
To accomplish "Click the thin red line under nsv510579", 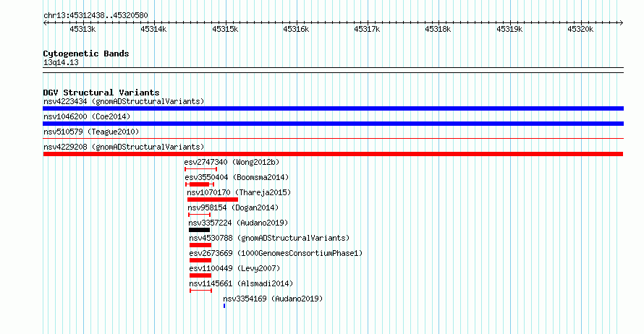I will [333, 139].
